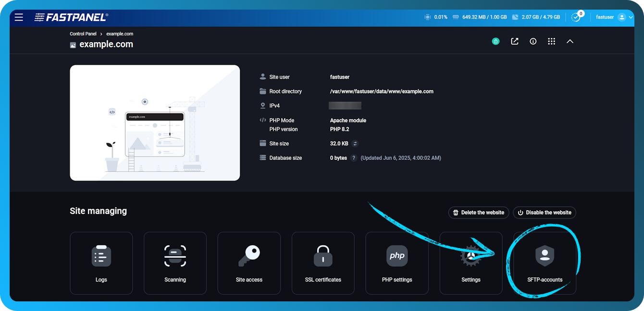
Task: Open the Logs panel
Action: coord(101,263)
